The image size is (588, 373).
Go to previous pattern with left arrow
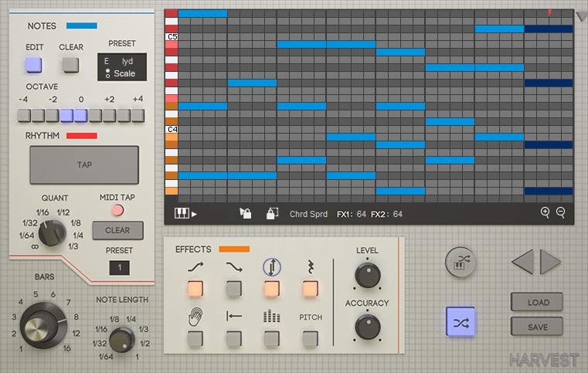click(x=522, y=263)
